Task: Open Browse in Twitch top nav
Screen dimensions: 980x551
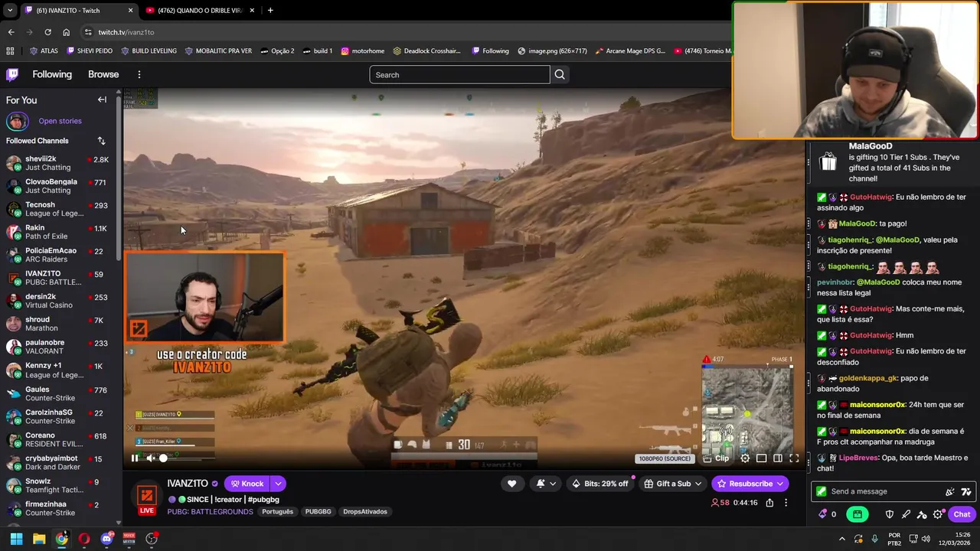Action: pyautogui.click(x=103, y=74)
